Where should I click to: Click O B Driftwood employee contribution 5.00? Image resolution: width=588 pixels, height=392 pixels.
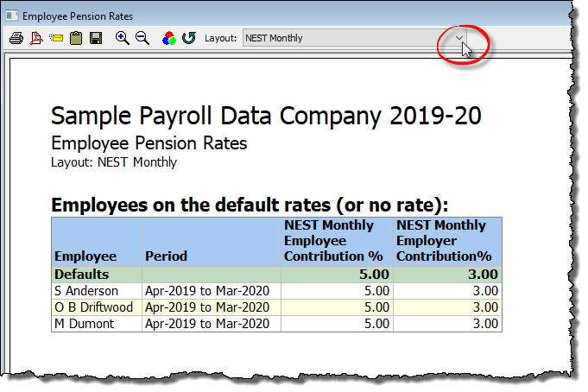pos(337,307)
